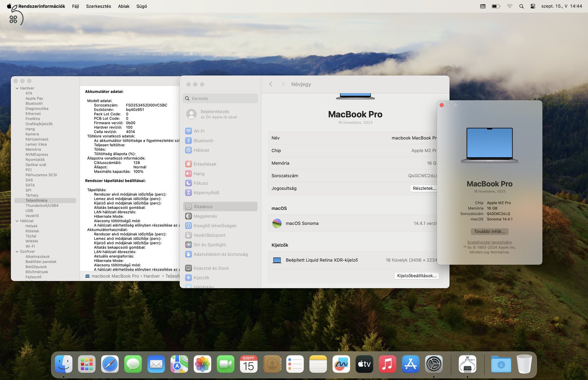Select Siri és Spotlight in sidebar
This screenshot has width=588, height=380.
click(220, 245)
